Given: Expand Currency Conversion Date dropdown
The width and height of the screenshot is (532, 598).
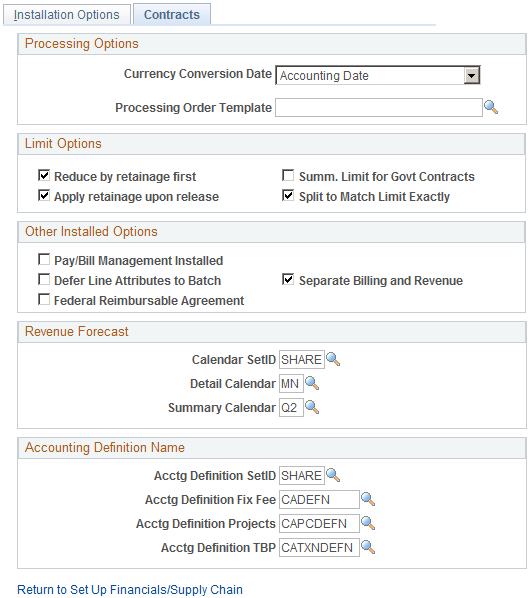Looking at the screenshot, I should coord(471,76).
